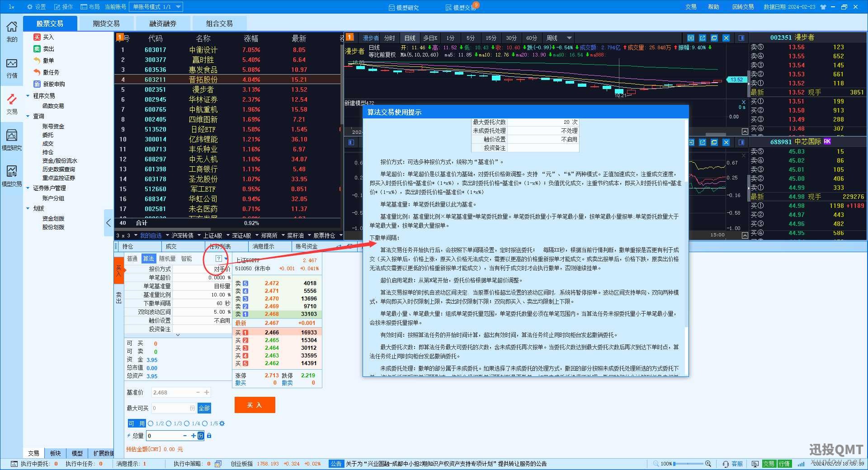
Task: Click the monitor icon in status bar
Action: (x=755, y=464)
